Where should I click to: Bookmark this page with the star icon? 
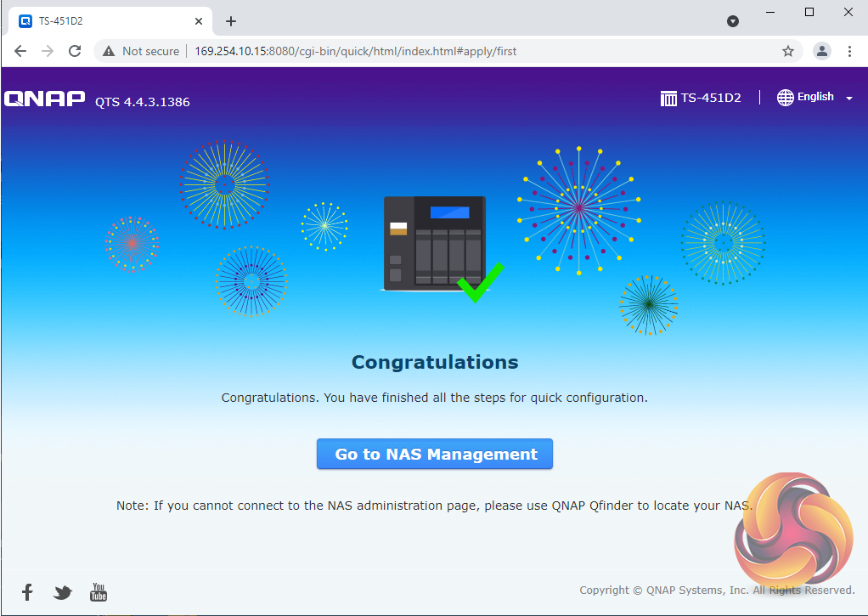click(787, 52)
